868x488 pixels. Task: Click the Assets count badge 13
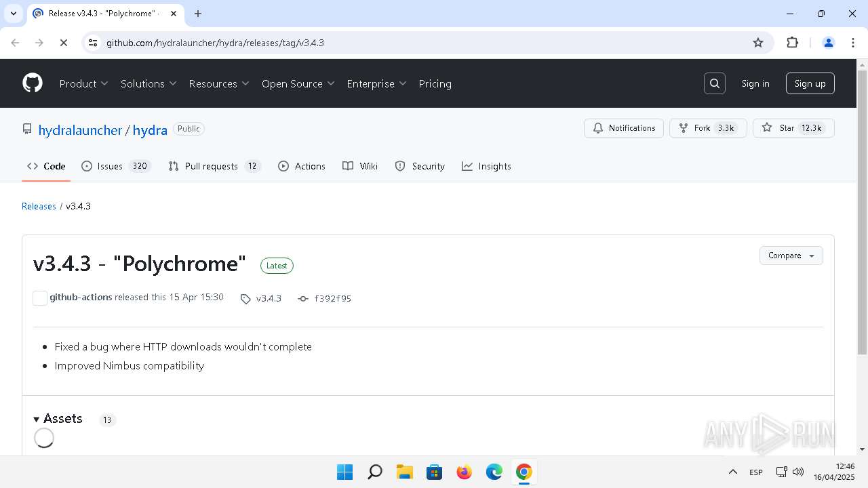(x=107, y=420)
